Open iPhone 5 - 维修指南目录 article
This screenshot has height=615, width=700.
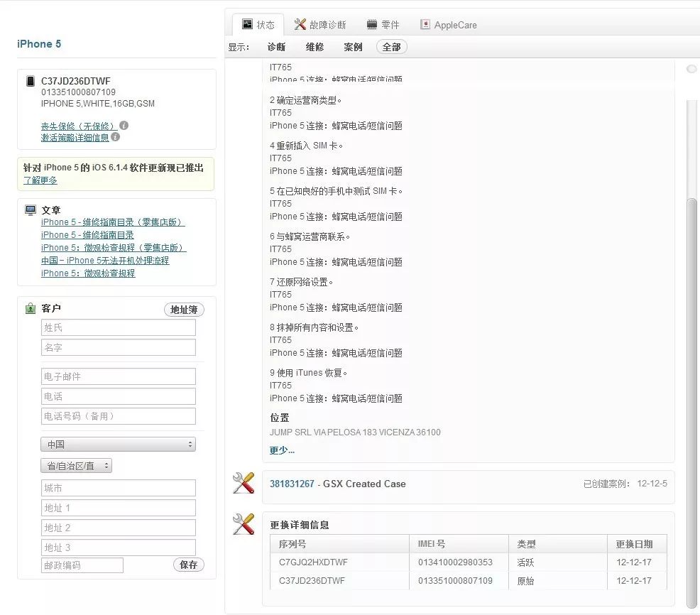[87, 235]
